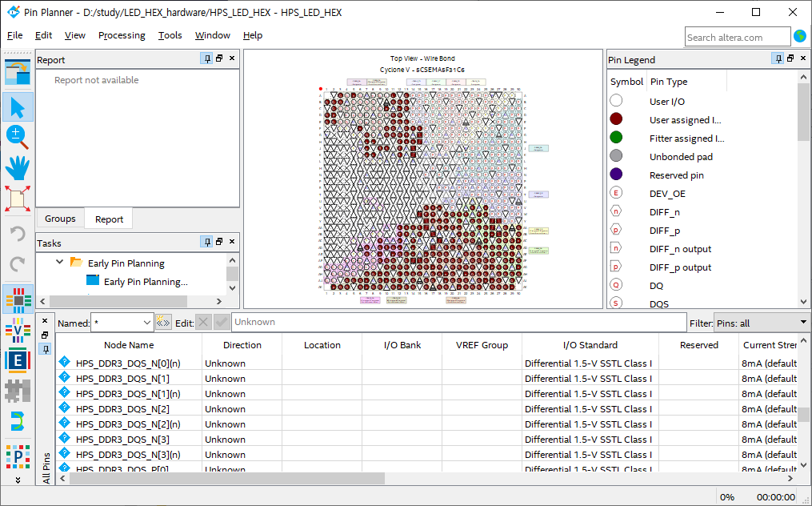Screen dimensions: 812x506
Task: Select the arrow selection tool
Action: coord(18,107)
